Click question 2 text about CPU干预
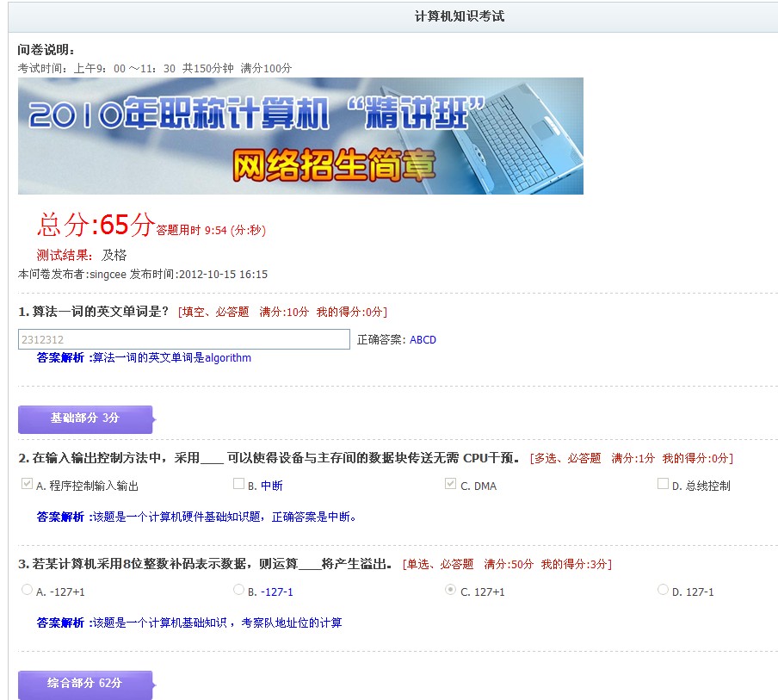The width and height of the screenshot is (778, 700). coord(269,458)
